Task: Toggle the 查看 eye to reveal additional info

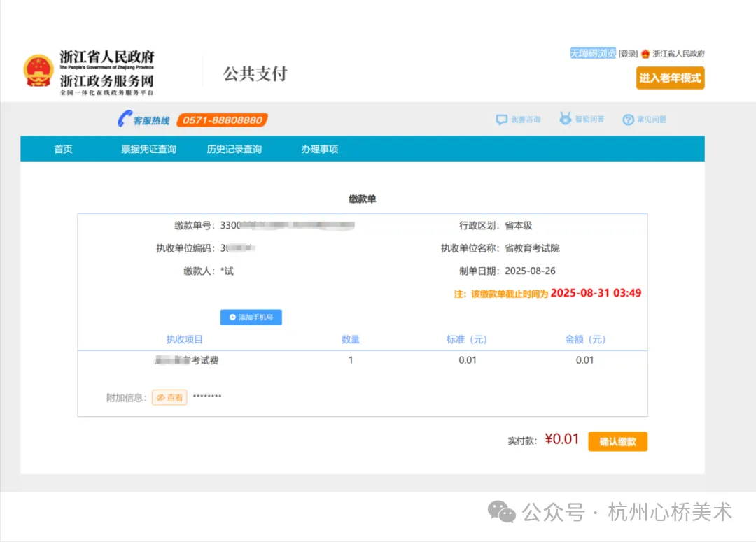Action: coord(169,397)
